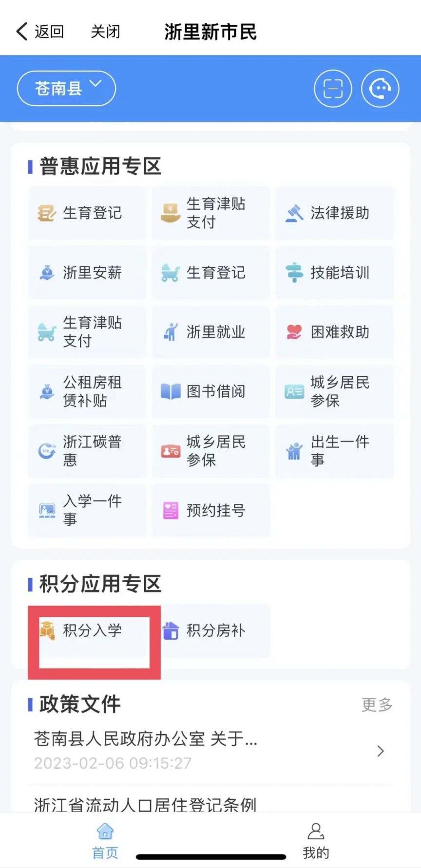Expand the 苍南县 region dropdown
Viewport: 421px width, 868px height.
tap(66, 89)
